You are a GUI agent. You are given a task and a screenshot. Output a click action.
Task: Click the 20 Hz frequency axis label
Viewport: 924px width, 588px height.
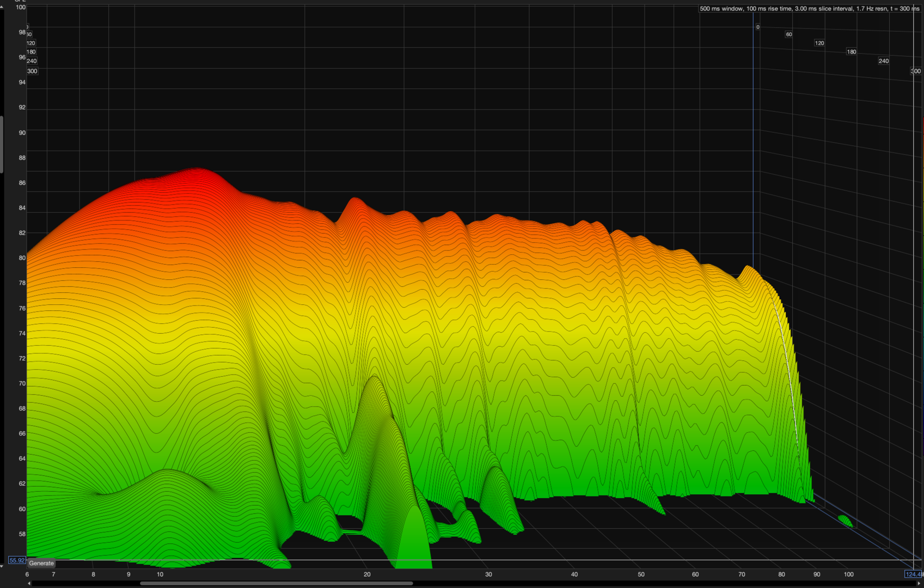tap(367, 574)
